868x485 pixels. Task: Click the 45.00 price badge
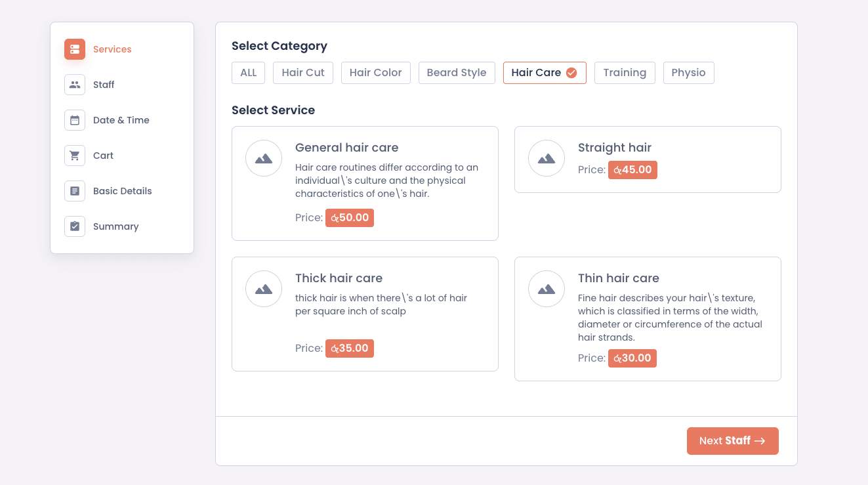pos(632,170)
